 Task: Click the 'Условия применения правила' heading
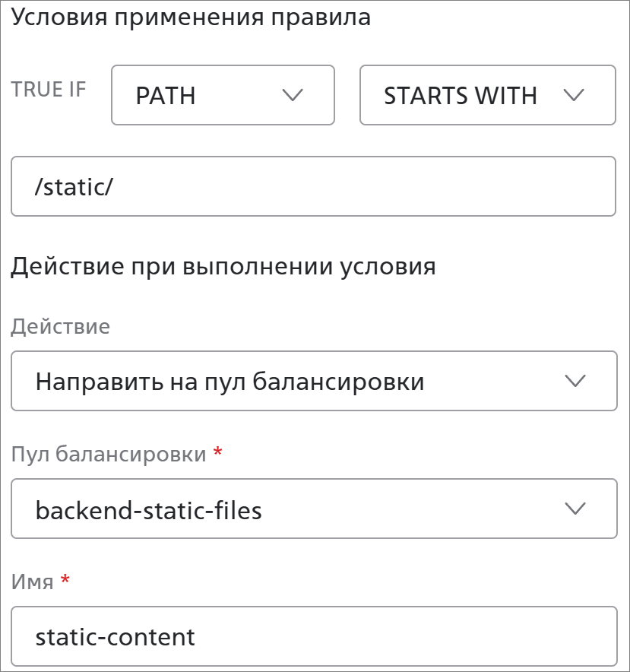pyautogui.click(x=191, y=17)
